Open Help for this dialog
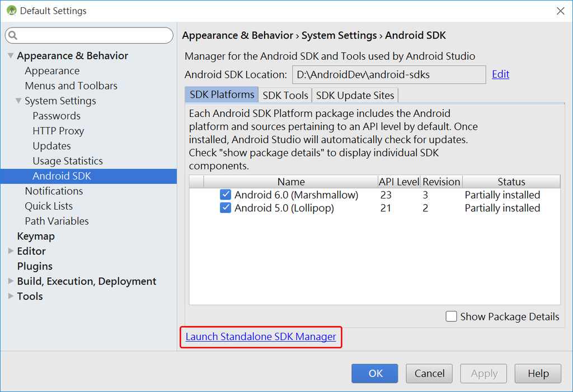 [538, 374]
